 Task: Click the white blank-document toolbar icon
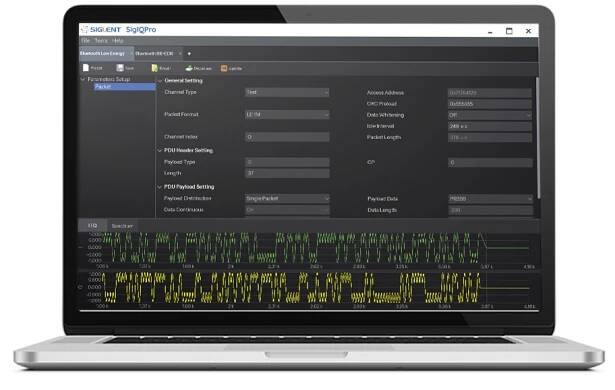pos(86,68)
